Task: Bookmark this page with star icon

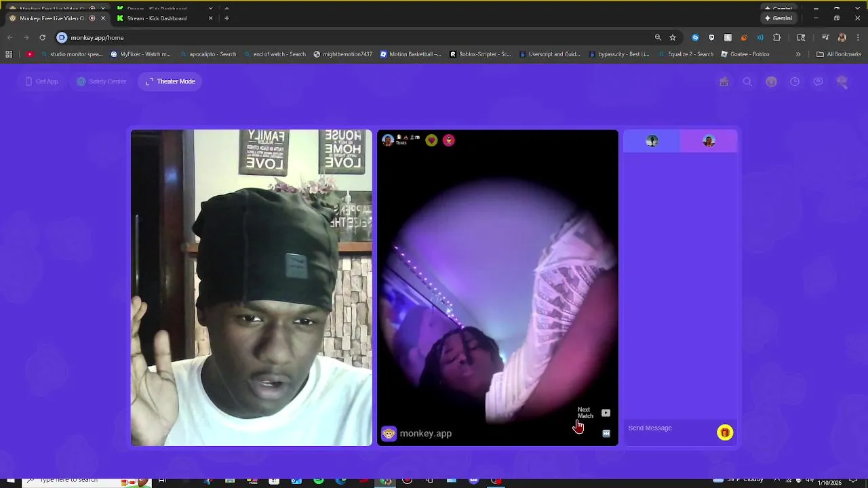Action: 673,38
